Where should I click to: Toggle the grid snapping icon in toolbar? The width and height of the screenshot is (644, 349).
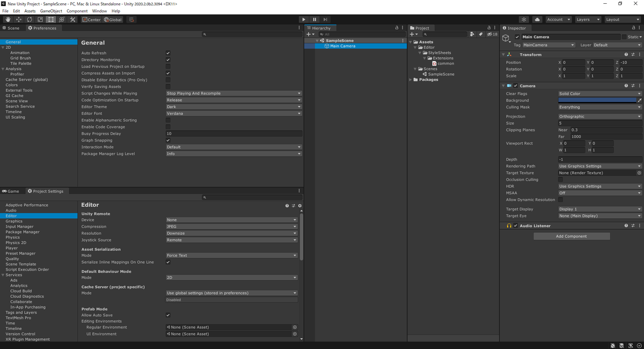coord(131,19)
